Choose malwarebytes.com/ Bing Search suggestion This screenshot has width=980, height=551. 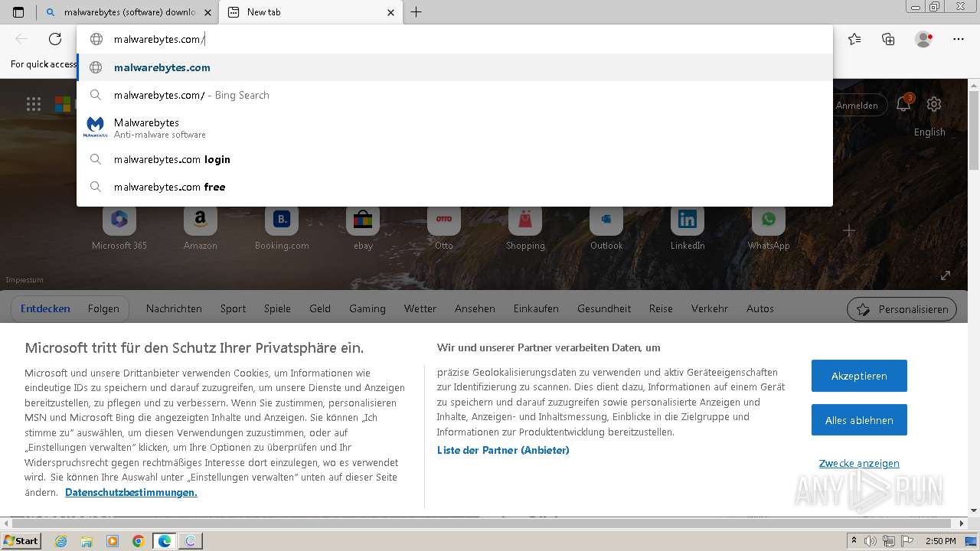(x=455, y=95)
